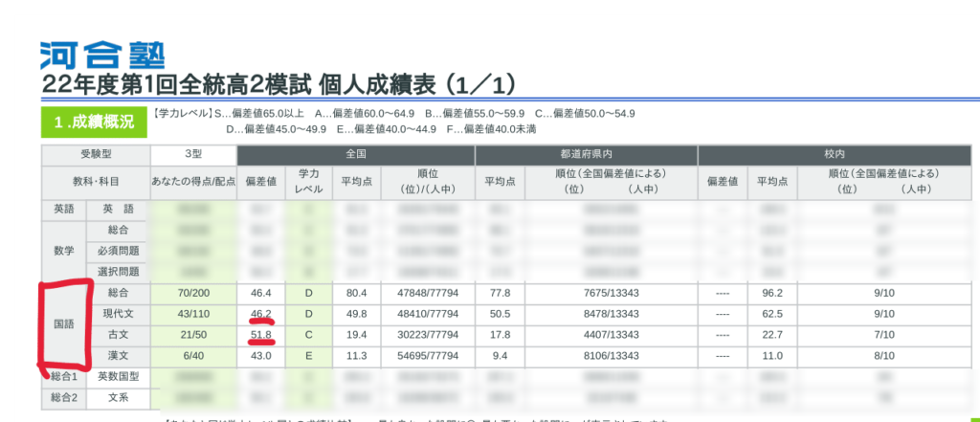980x422 pixels.
Task: Select the 全国 column group header
Action: click(x=356, y=154)
